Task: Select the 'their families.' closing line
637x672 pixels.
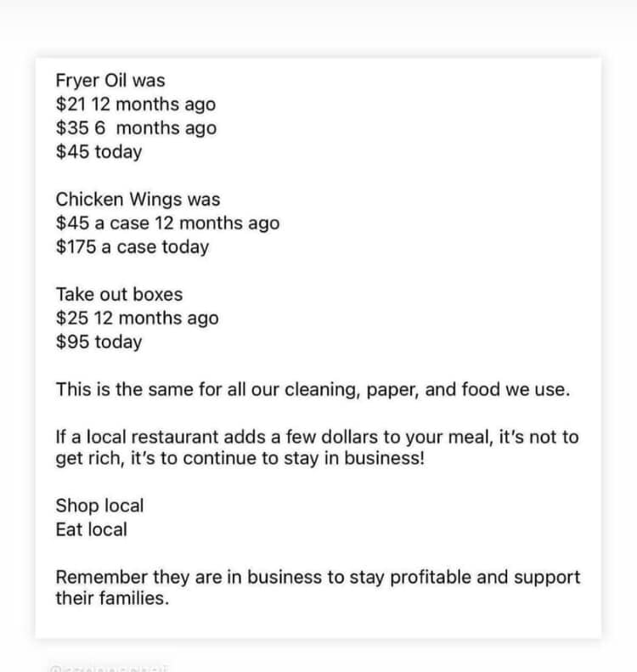Action: (x=112, y=599)
